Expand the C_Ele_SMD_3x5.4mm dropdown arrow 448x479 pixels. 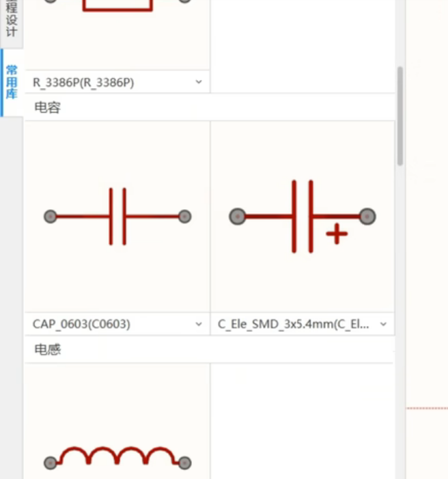pyautogui.click(x=384, y=324)
